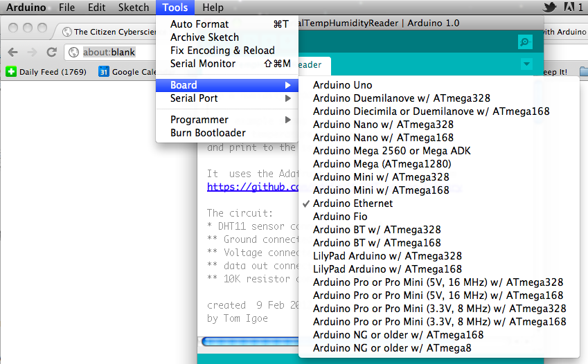Open the Google Calendar bookmark
Screen dimensions: 588x364
pyautogui.click(x=127, y=71)
